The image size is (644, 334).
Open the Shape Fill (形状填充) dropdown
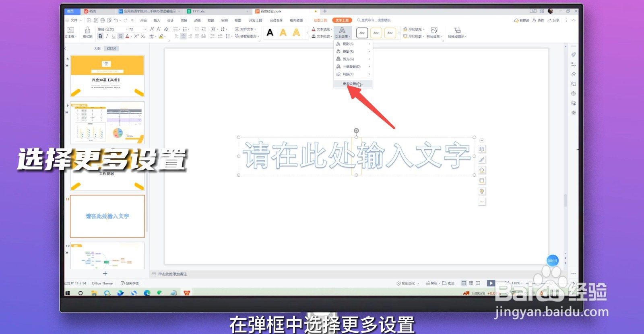(x=414, y=29)
